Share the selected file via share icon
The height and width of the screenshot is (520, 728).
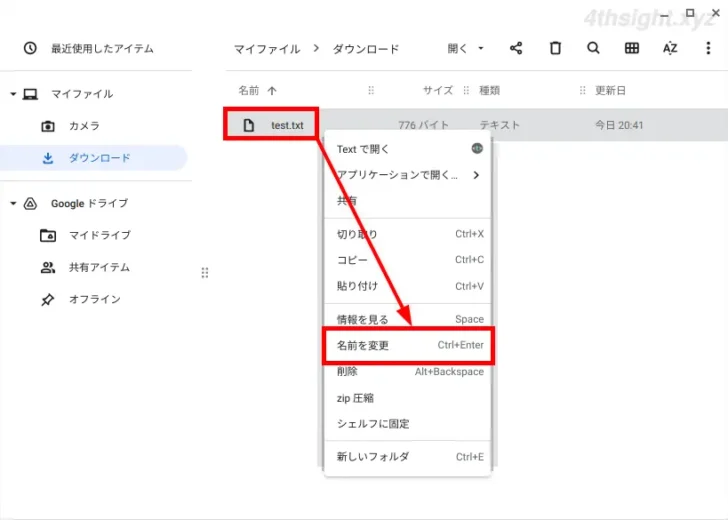click(x=516, y=48)
